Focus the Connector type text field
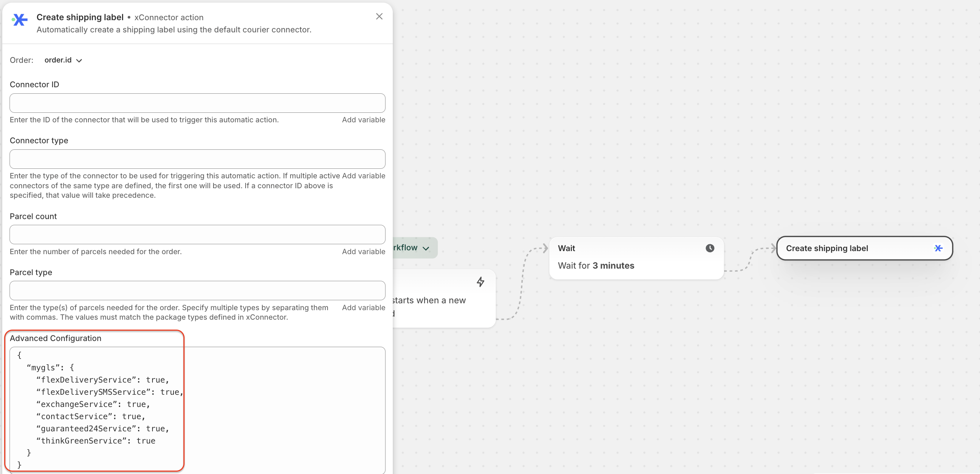This screenshot has height=474, width=980. click(x=197, y=159)
